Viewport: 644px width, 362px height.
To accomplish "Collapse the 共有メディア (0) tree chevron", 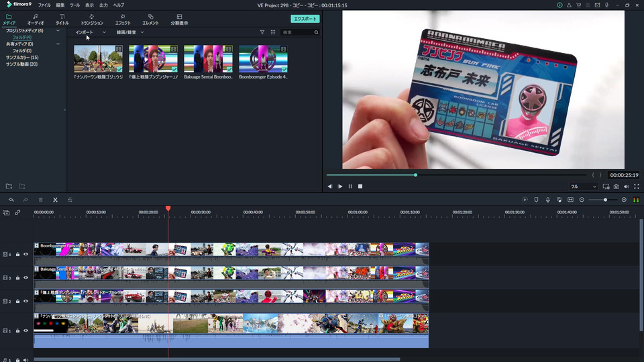I will (58, 44).
